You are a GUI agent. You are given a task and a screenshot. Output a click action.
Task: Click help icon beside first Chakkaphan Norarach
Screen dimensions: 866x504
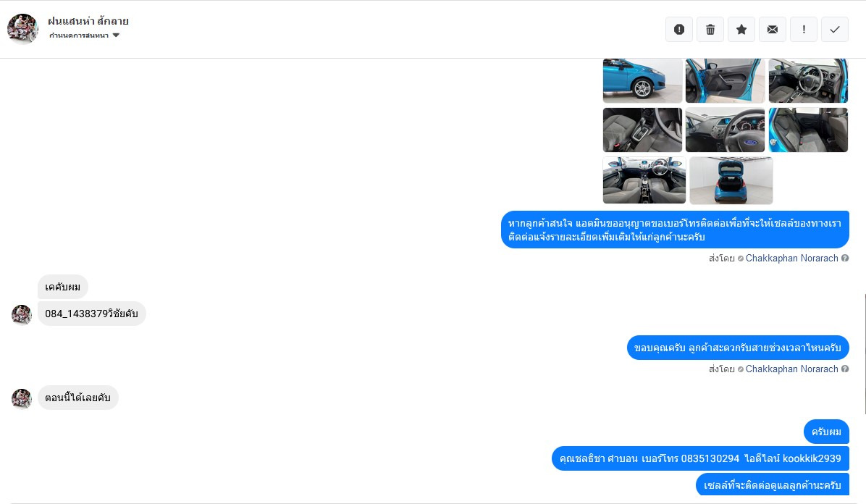click(x=845, y=258)
